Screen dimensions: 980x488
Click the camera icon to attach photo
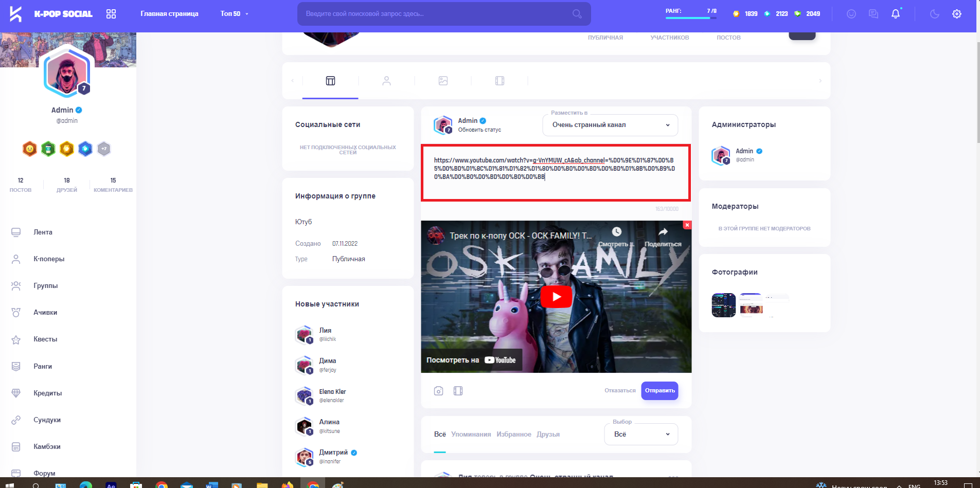(438, 391)
